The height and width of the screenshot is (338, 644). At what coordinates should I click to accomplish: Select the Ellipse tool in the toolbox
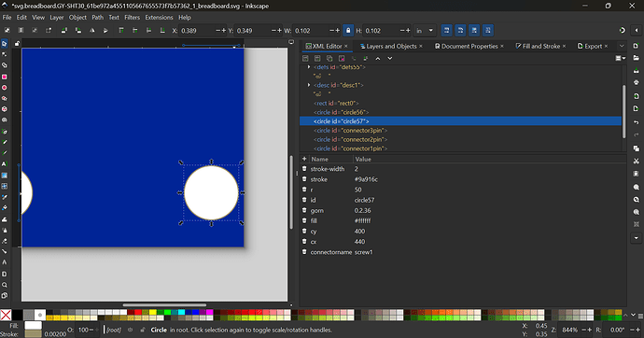coord(5,88)
